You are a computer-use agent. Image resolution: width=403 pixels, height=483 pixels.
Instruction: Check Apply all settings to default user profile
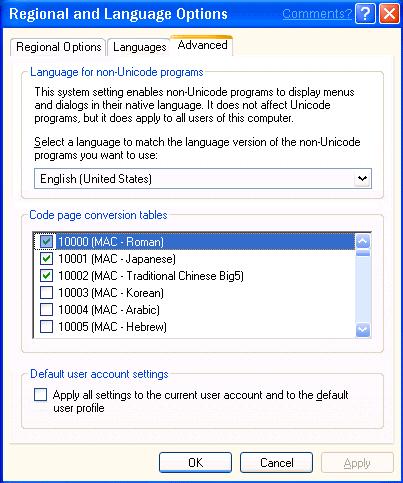point(40,395)
